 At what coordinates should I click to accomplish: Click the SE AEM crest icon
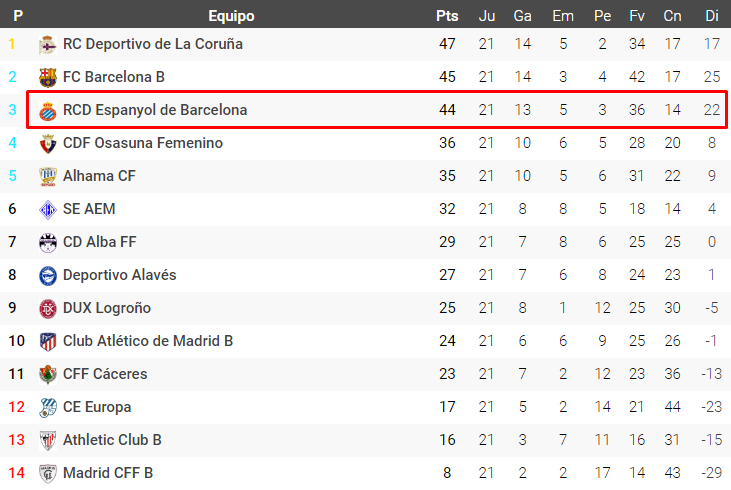click(x=48, y=209)
